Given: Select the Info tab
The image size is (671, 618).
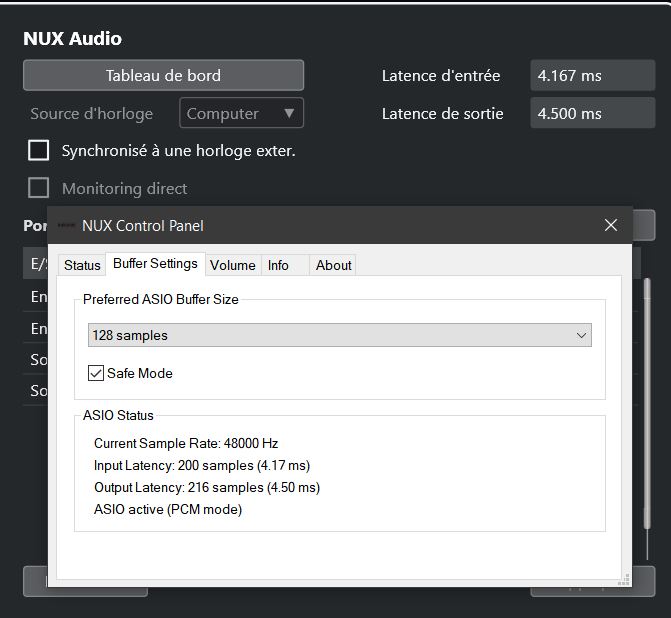Looking at the screenshot, I should 278,265.
